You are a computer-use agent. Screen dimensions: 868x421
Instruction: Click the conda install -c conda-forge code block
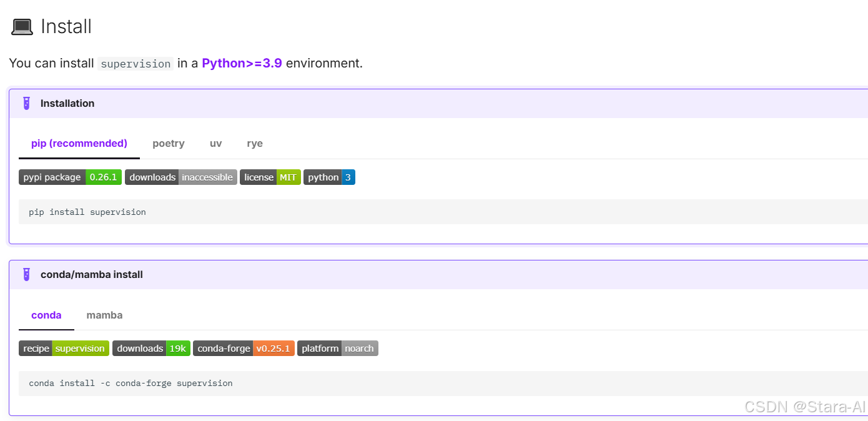pos(443,383)
